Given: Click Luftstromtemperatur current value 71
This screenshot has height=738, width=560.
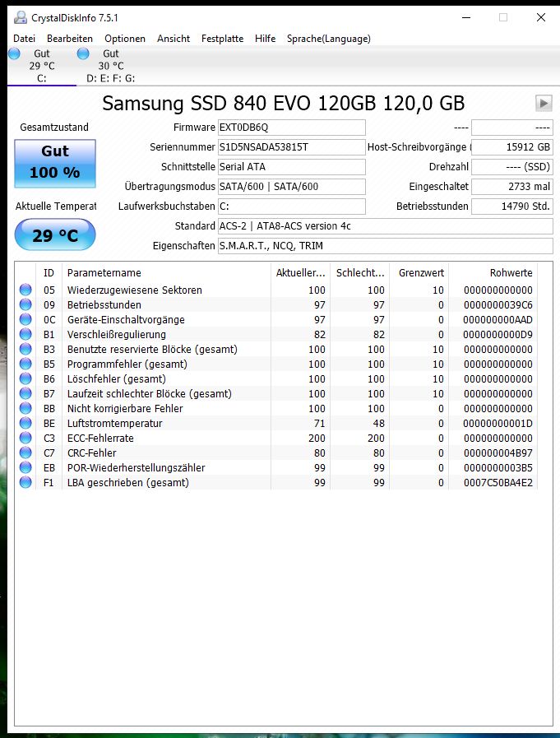Looking at the screenshot, I should click(320, 424).
